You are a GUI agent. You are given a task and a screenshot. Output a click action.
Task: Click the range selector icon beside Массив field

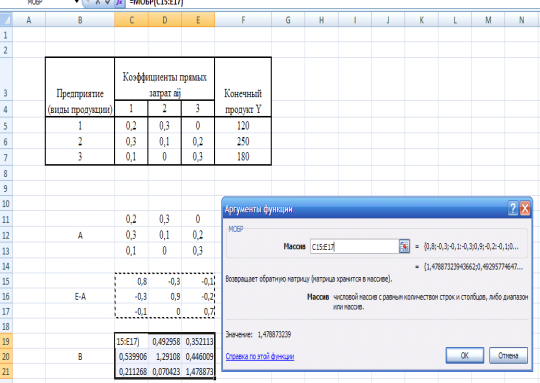[x=404, y=247]
